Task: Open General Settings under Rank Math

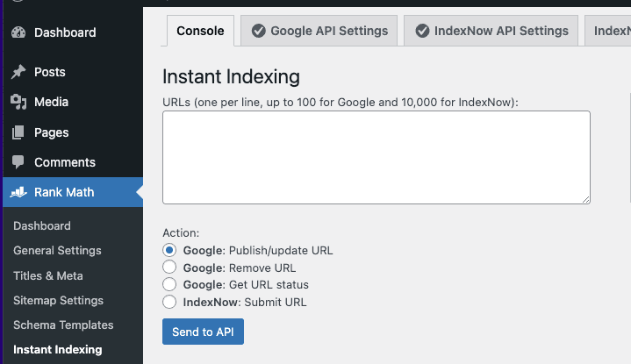Action: (x=57, y=250)
